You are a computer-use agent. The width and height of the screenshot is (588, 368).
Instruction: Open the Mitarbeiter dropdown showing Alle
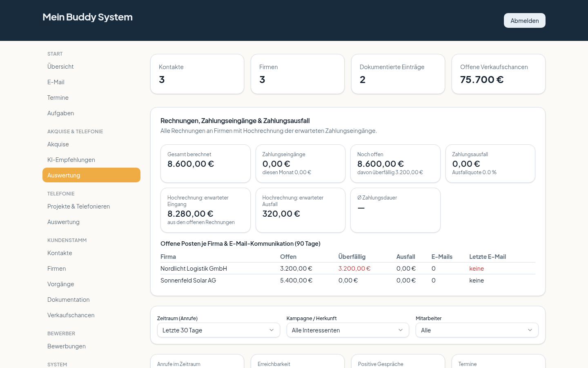(477, 330)
